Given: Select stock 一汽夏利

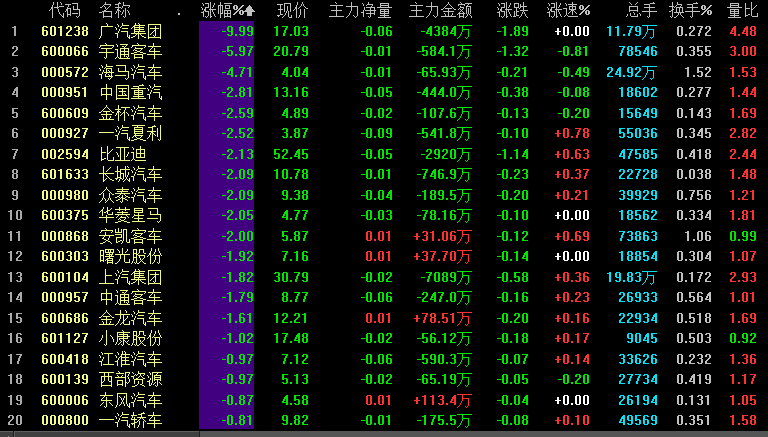Looking at the screenshot, I should [130, 133].
